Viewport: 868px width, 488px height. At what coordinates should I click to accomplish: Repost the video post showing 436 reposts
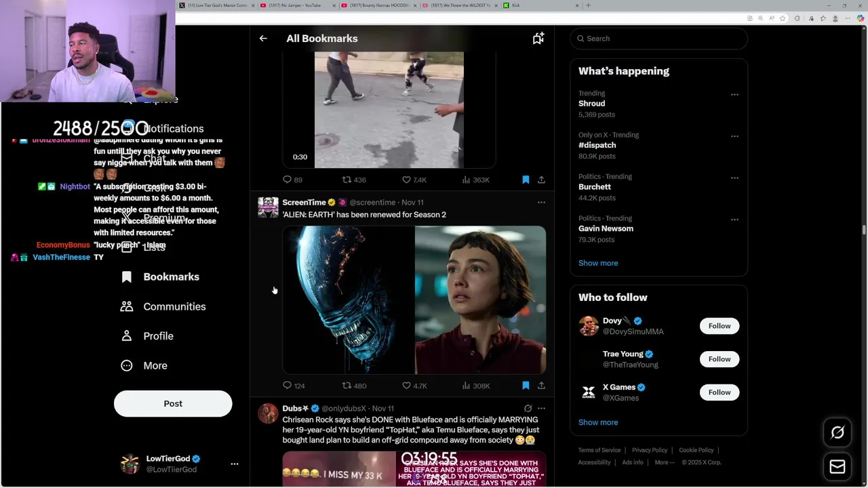pos(354,180)
